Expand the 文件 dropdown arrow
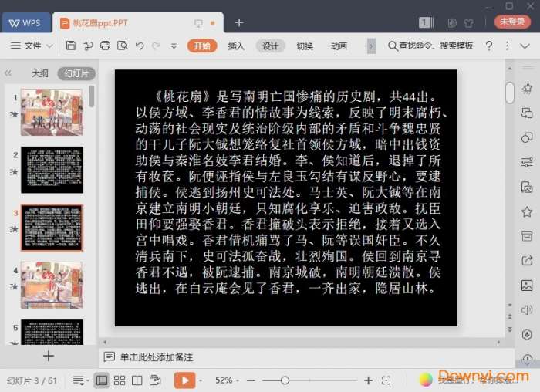Screen dimensions: 540x392 (x=49, y=46)
